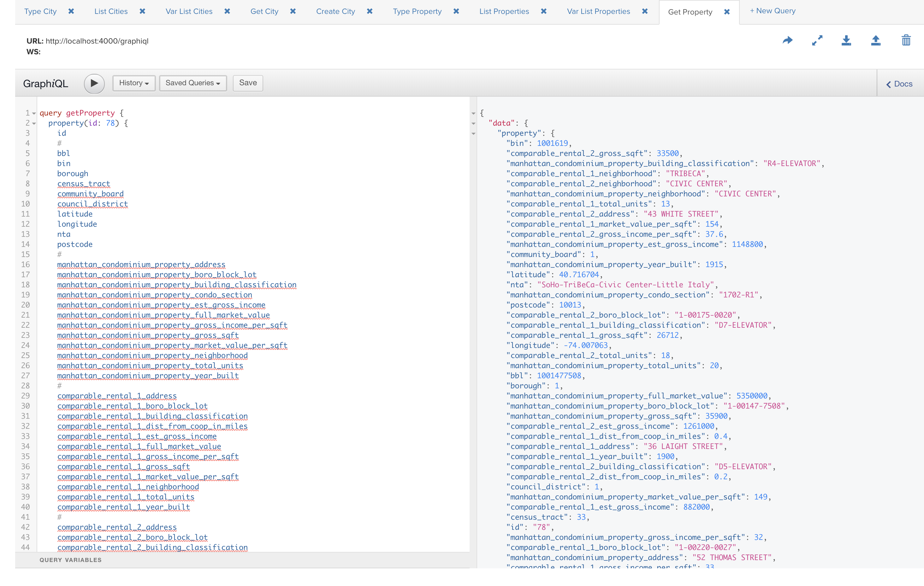Close the Get City tab

pos(293,11)
